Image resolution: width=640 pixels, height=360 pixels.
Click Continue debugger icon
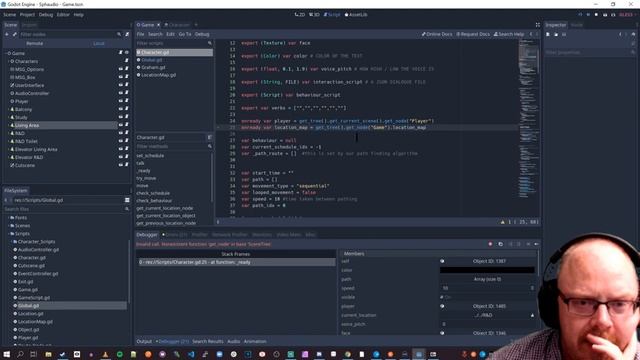point(536,244)
